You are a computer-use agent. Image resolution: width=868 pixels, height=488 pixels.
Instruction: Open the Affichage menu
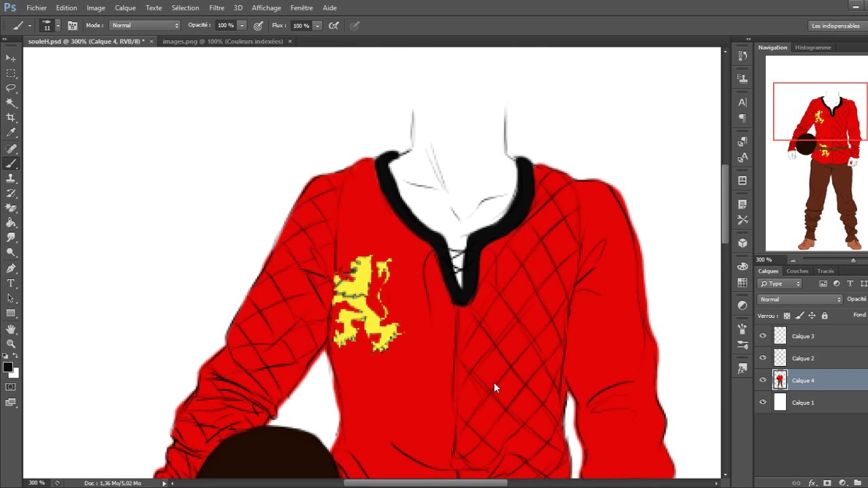click(x=266, y=8)
